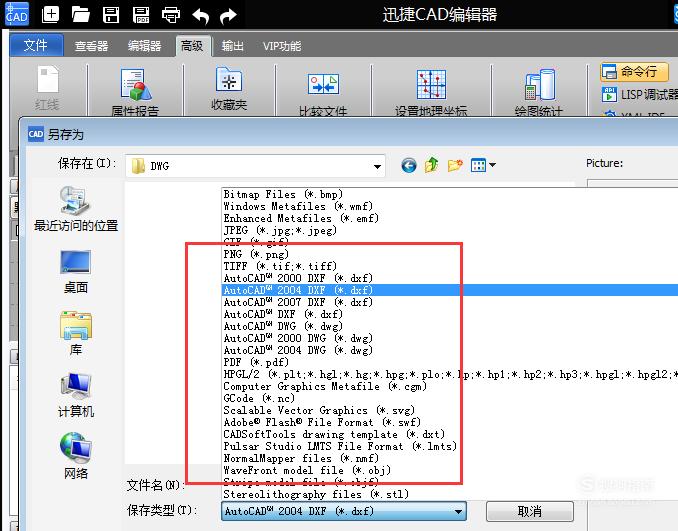
Task: Choose Pulsar Studio LMTS File Format
Action: pyautogui.click(x=340, y=446)
